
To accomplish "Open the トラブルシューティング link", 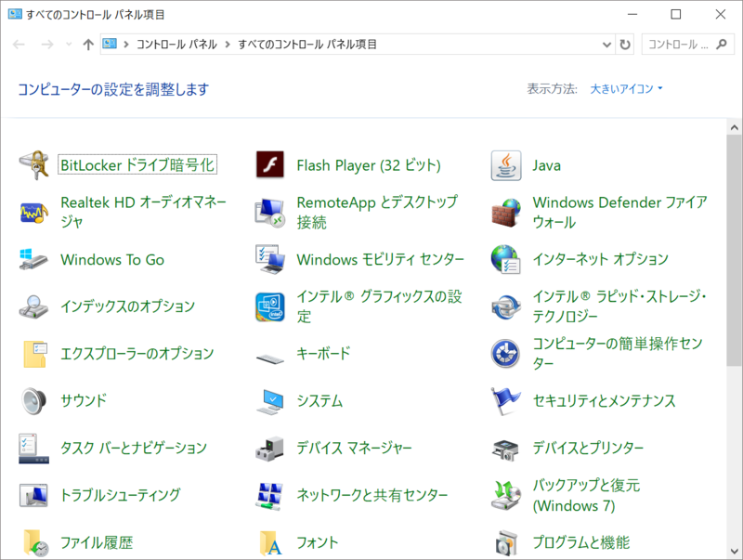I will click(x=121, y=495).
